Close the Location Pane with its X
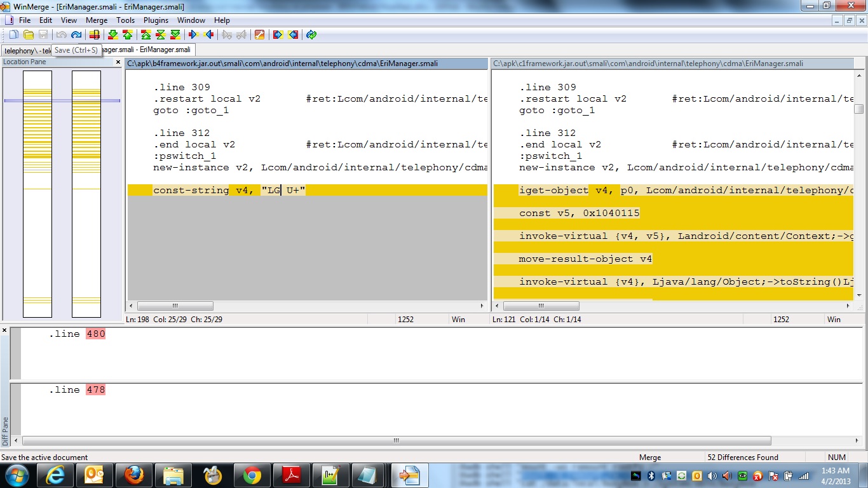868x488 pixels. pyautogui.click(x=118, y=62)
